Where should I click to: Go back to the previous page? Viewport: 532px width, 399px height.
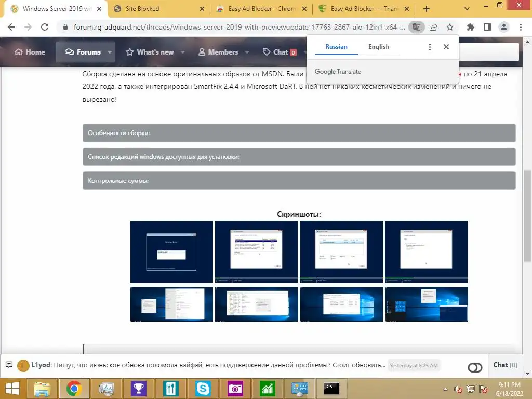(11, 27)
